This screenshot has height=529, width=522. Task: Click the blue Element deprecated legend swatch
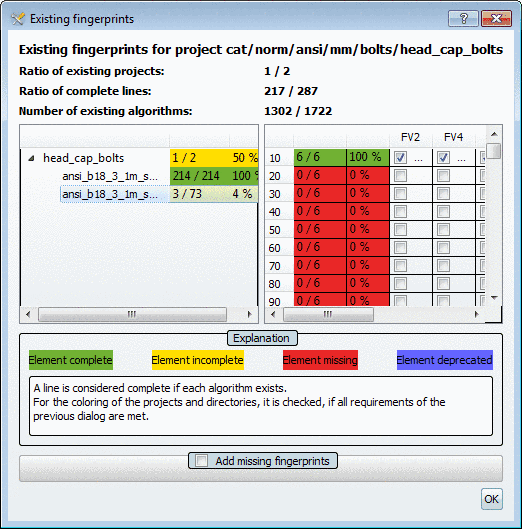coord(445,360)
